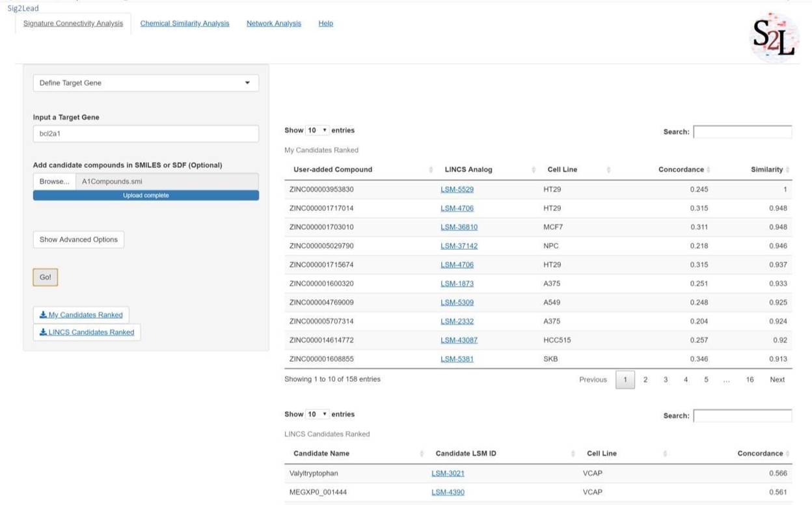The height and width of the screenshot is (505, 812).
Task: Download LINCS Candidates Ranked
Action: click(x=87, y=332)
